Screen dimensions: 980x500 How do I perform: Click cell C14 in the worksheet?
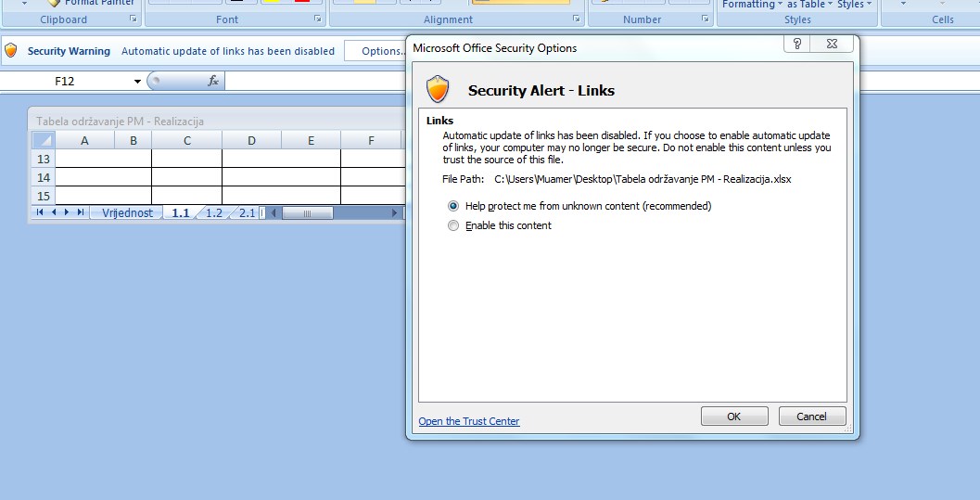tap(187, 177)
